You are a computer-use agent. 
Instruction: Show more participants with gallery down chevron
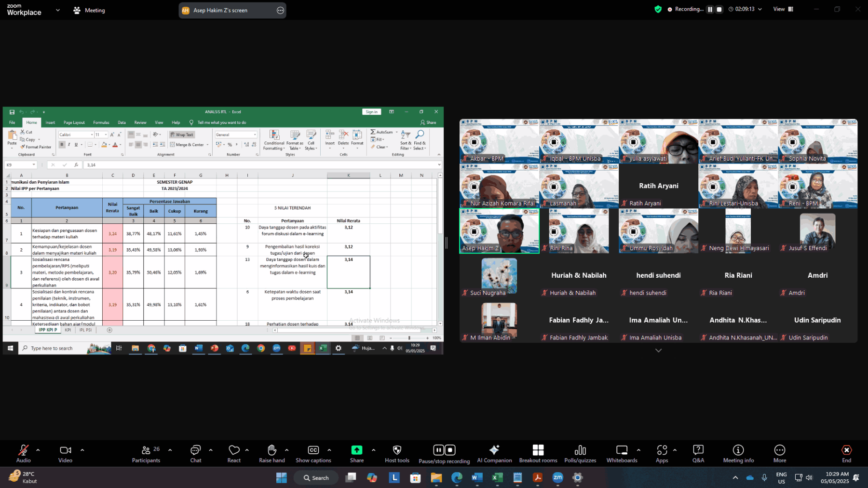pyautogui.click(x=658, y=351)
